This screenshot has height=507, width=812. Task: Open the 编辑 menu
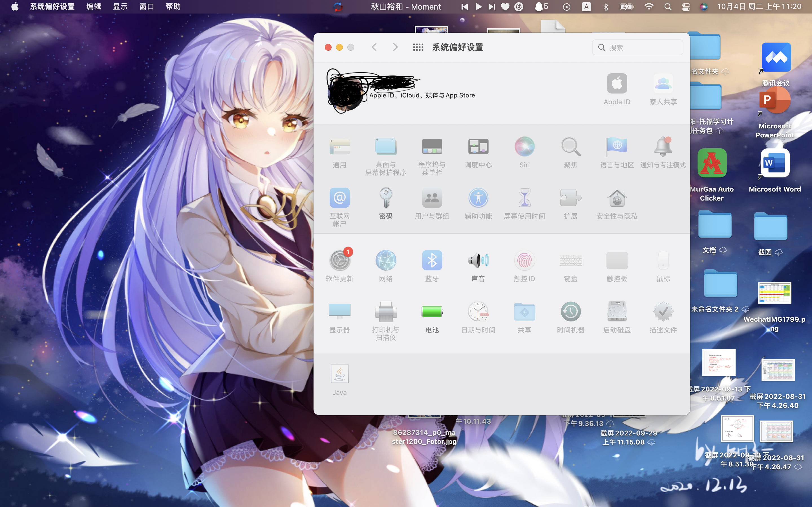(94, 7)
